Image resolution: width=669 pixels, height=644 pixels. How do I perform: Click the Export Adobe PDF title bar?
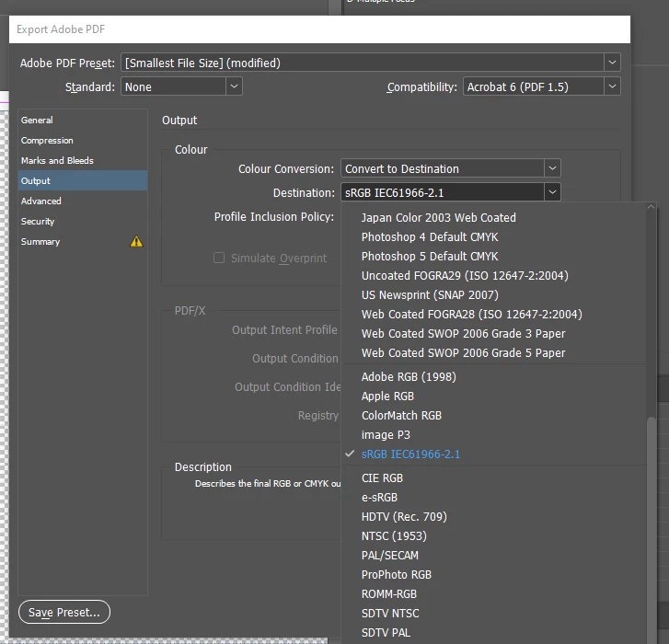click(319, 29)
